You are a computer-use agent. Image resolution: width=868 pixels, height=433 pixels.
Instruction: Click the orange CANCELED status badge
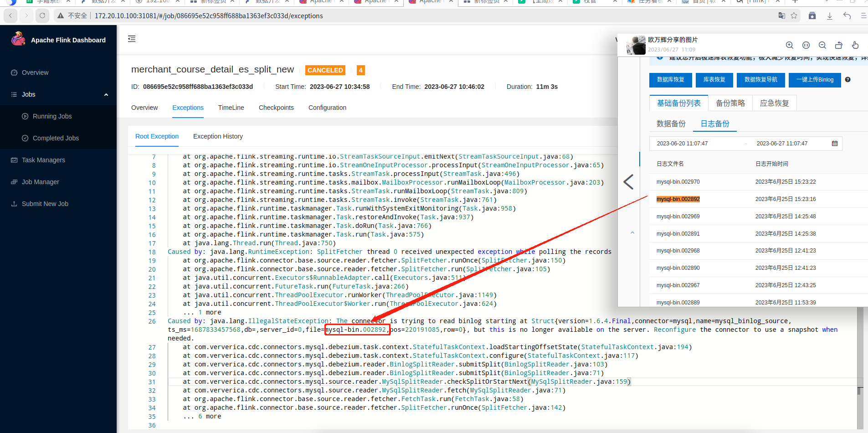tap(325, 70)
